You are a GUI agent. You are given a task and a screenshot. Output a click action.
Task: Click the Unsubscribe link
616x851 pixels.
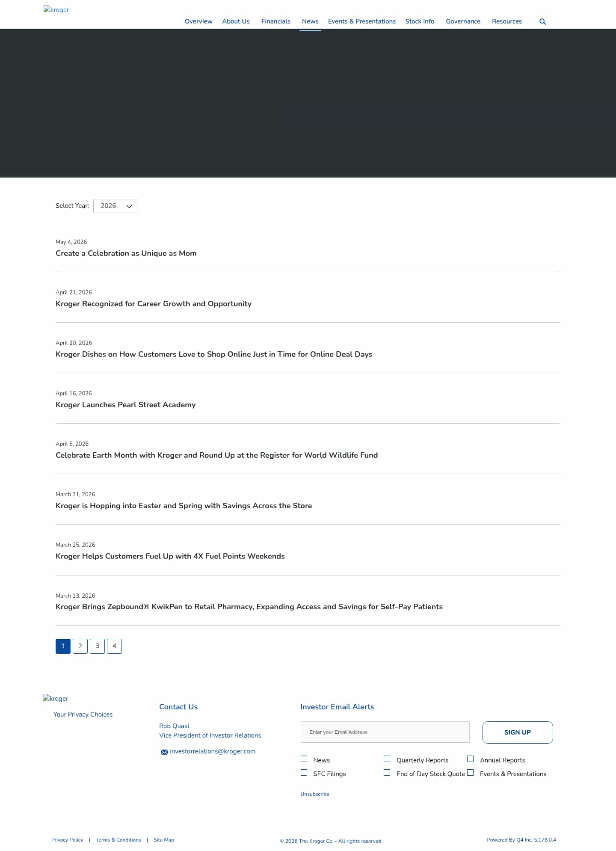click(315, 794)
